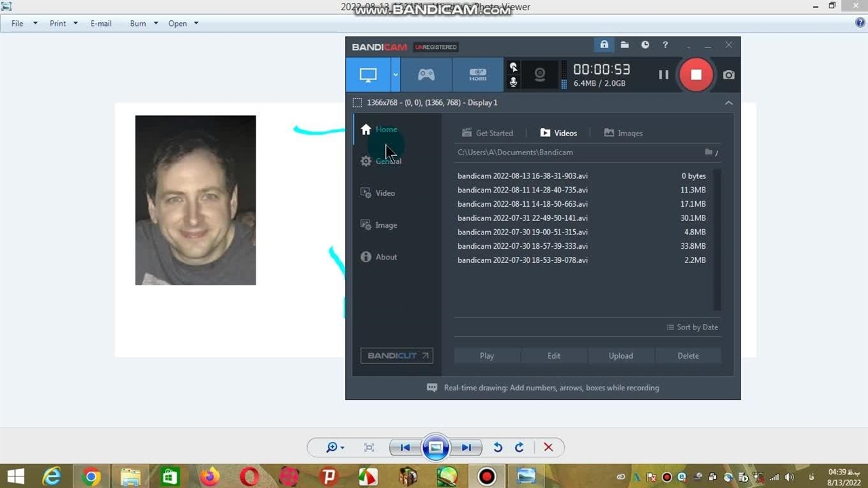868x488 pixels.
Task: Collapse the Display 1 capture area bar
Action: (728, 103)
